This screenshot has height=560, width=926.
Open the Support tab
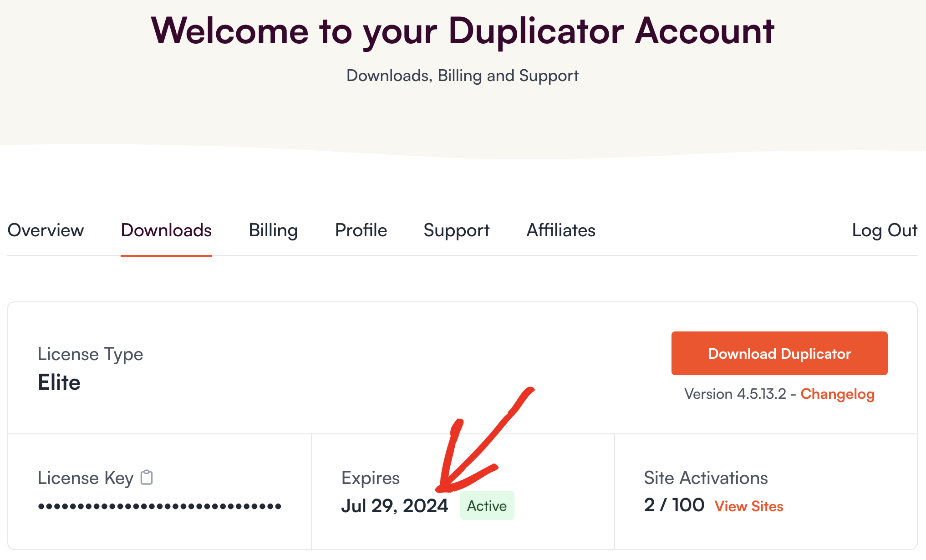click(x=457, y=231)
